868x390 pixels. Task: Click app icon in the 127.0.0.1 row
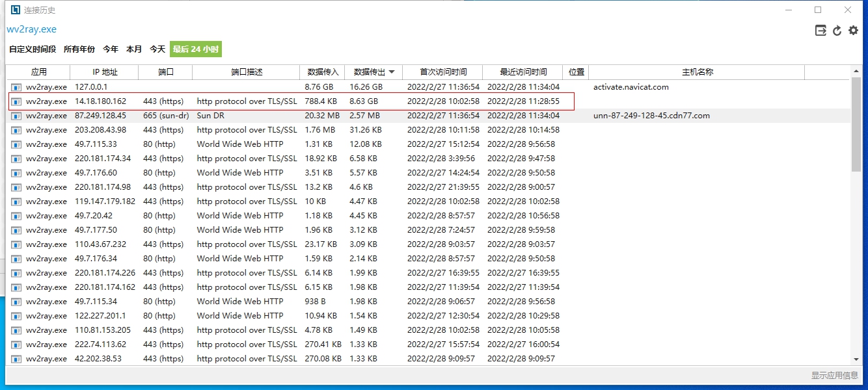tap(16, 87)
